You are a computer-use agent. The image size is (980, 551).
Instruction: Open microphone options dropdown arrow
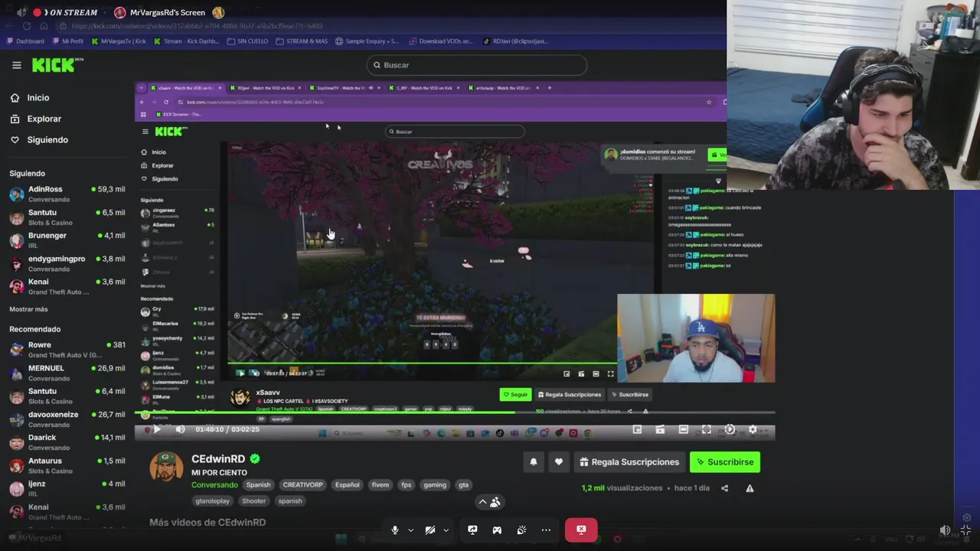tap(410, 530)
